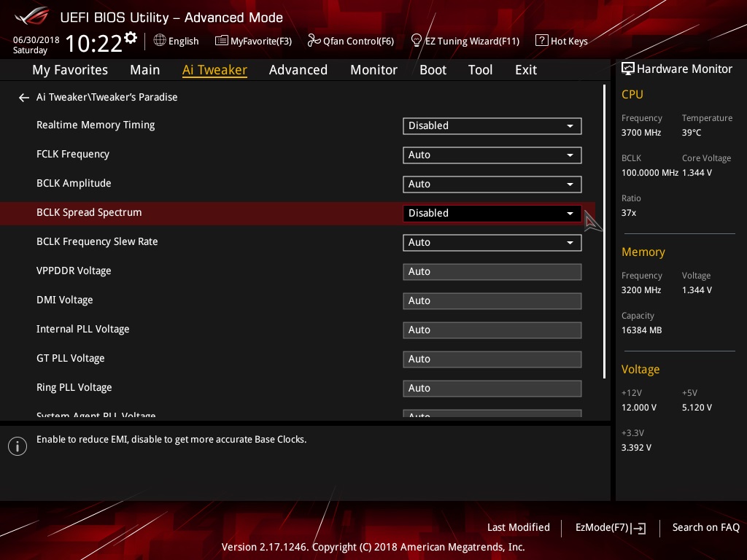
Task: Open Realtime Memory Timing dropdown
Action: (x=492, y=125)
